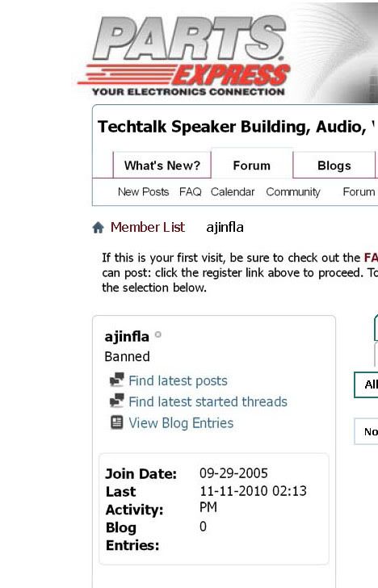Open the FAQ menu link

point(190,192)
